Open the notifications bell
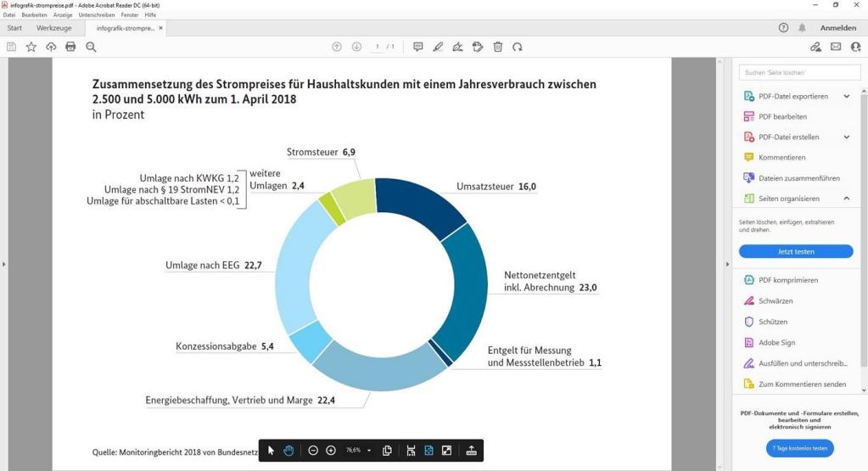Screen dimensions: 868x471 click(802, 28)
